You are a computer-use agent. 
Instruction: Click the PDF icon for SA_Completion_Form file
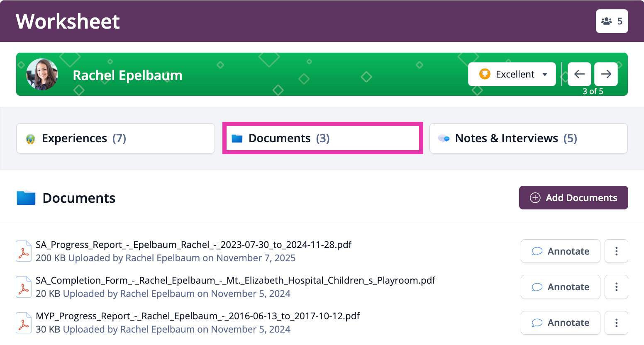[24, 287]
